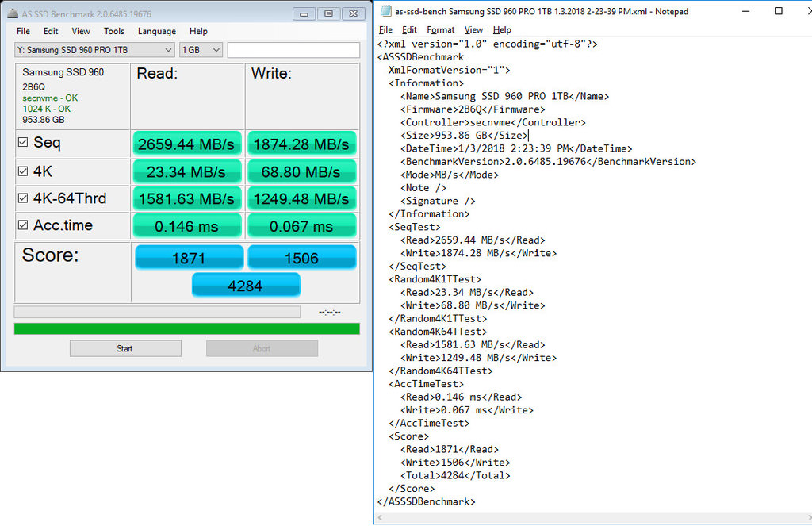This screenshot has height=526, width=812.
Task: Click the 'secnvme - OK' driver status text
Action: [x=50, y=98]
